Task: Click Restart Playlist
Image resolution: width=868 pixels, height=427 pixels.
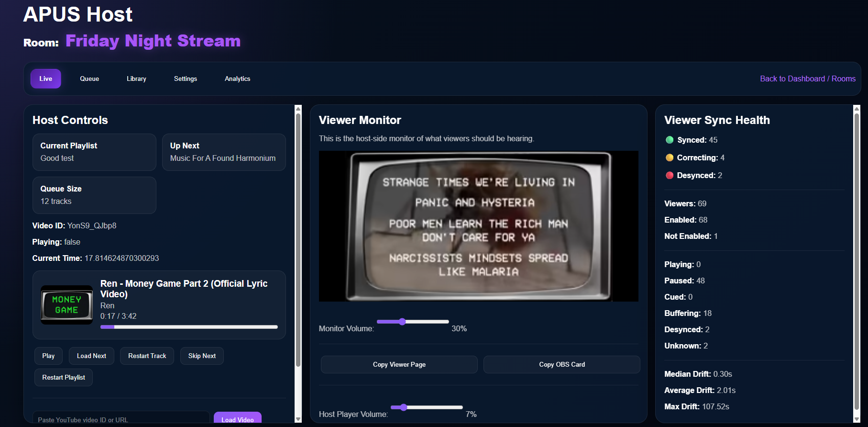Action: (x=64, y=377)
